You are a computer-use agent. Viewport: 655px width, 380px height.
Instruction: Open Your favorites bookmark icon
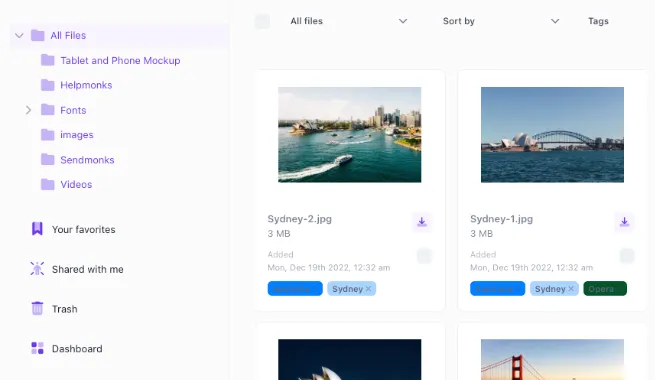coord(37,229)
